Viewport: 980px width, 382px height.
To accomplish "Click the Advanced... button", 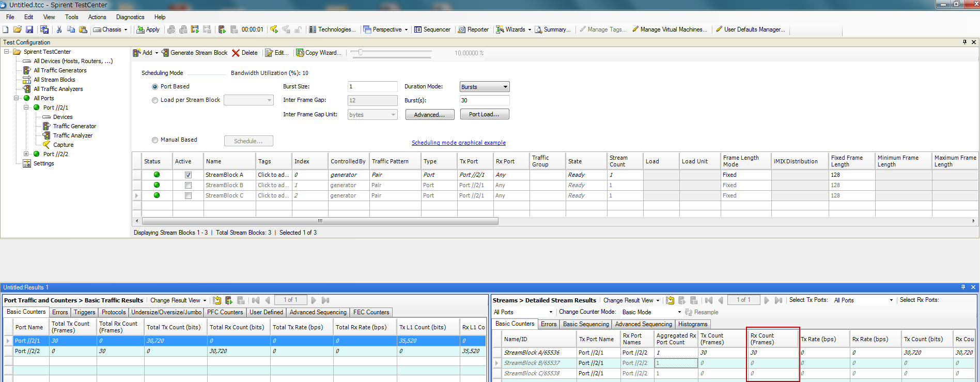I will coord(429,115).
